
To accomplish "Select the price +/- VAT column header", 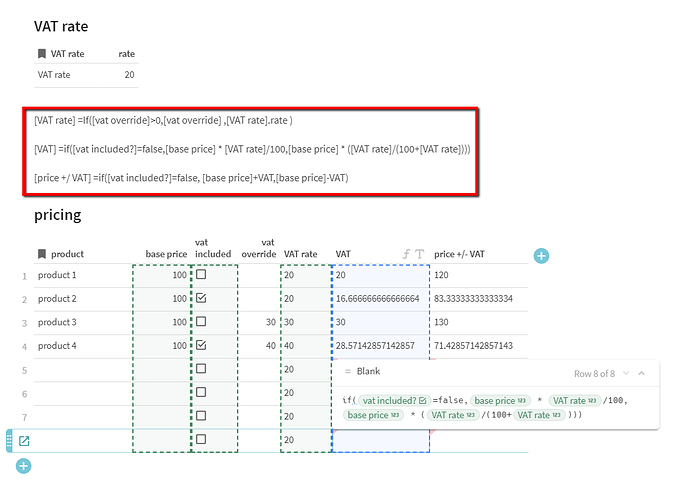I will coord(459,254).
